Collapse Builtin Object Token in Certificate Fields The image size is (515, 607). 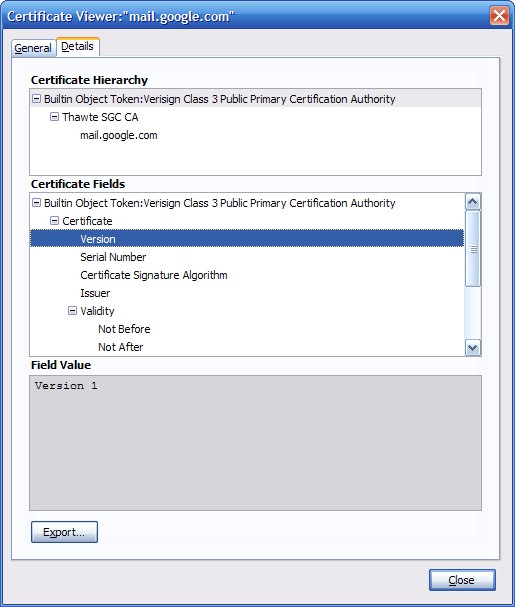coord(36,202)
